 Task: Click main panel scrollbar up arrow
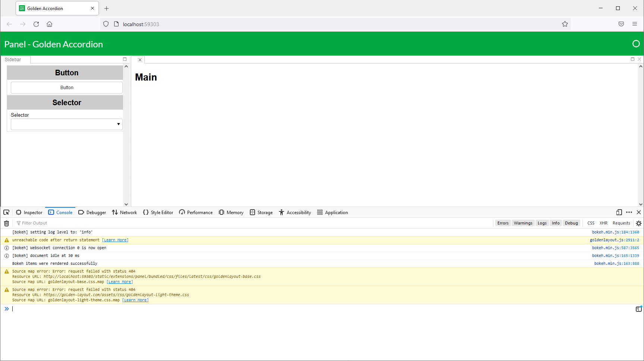click(x=641, y=66)
